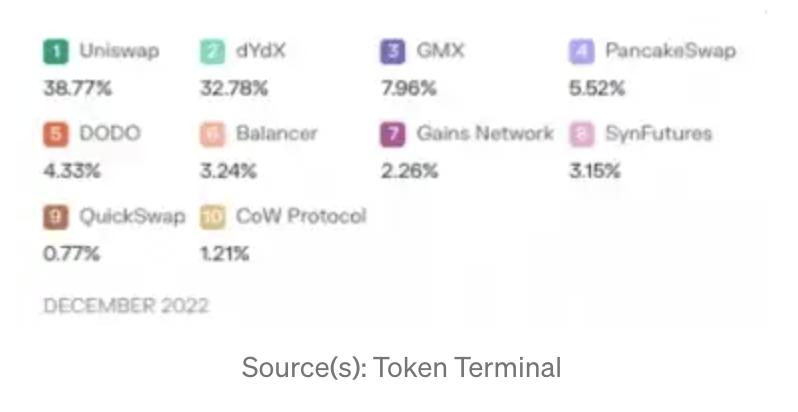
Task: Click the orange DODO rank 5 badge
Action: 56,134
